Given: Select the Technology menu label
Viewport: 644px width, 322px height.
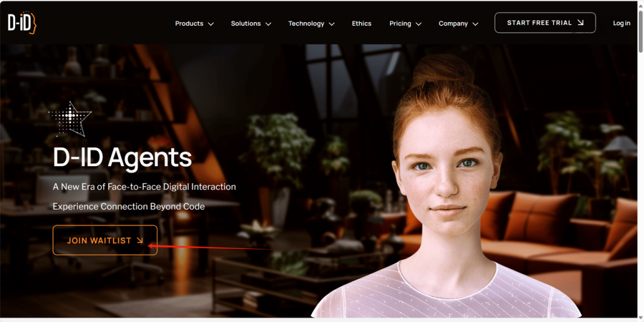Looking at the screenshot, I should (x=306, y=23).
